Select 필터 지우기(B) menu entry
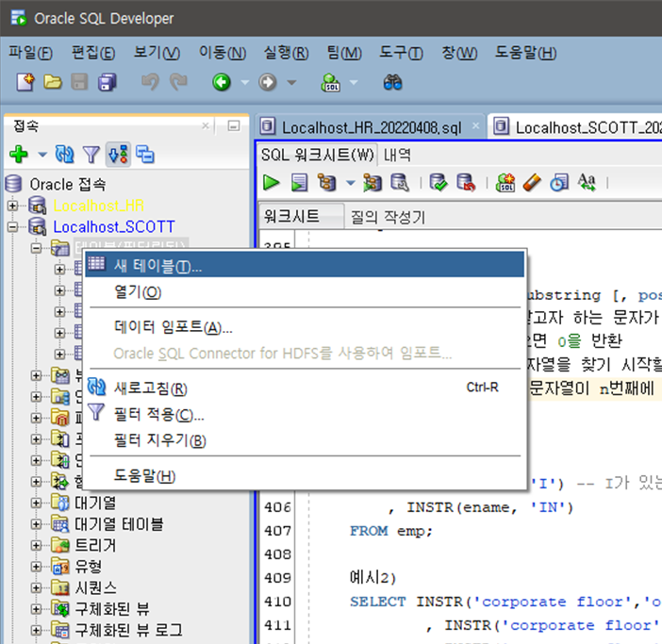 (x=305, y=440)
